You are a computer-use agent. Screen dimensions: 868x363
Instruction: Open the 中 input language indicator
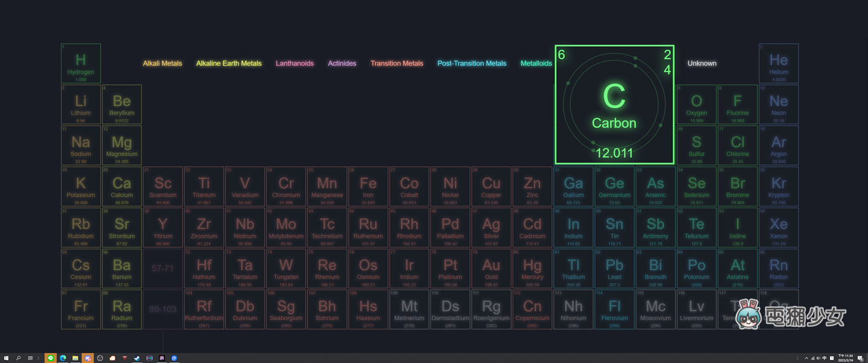(x=824, y=358)
